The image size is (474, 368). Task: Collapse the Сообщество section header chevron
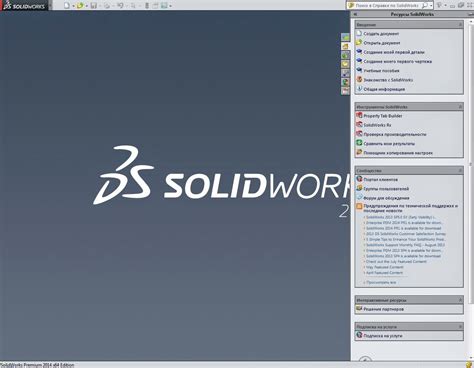point(460,170)
